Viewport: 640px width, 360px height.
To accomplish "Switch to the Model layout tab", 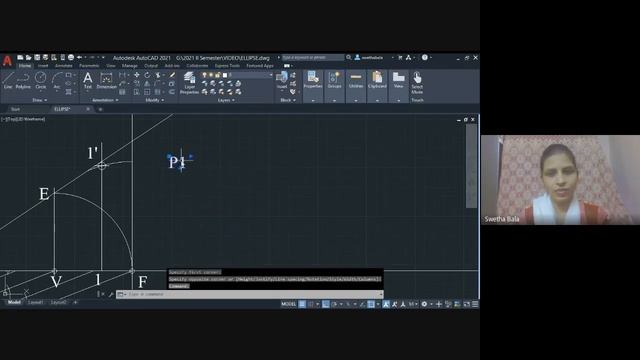I will tap(14, 302).
